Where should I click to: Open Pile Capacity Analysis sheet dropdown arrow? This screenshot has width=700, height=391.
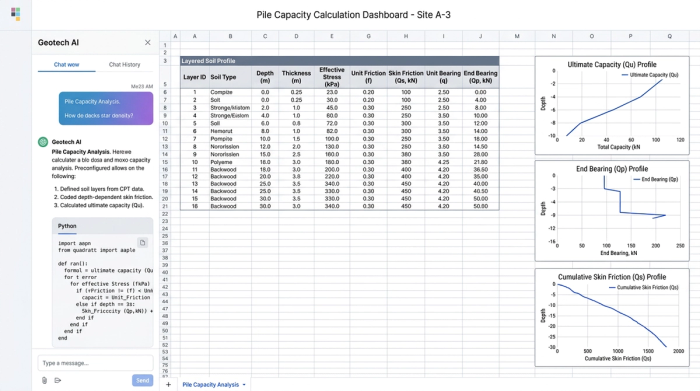coord(244,385)
